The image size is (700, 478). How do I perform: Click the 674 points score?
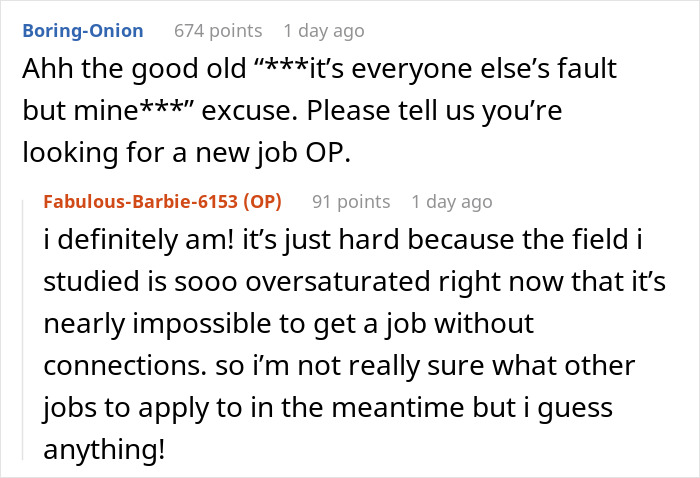tap(218, 31)
